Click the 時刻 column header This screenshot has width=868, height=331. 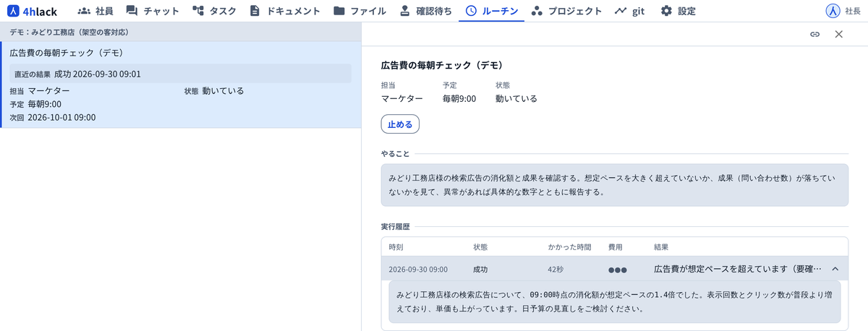(396, 246)
